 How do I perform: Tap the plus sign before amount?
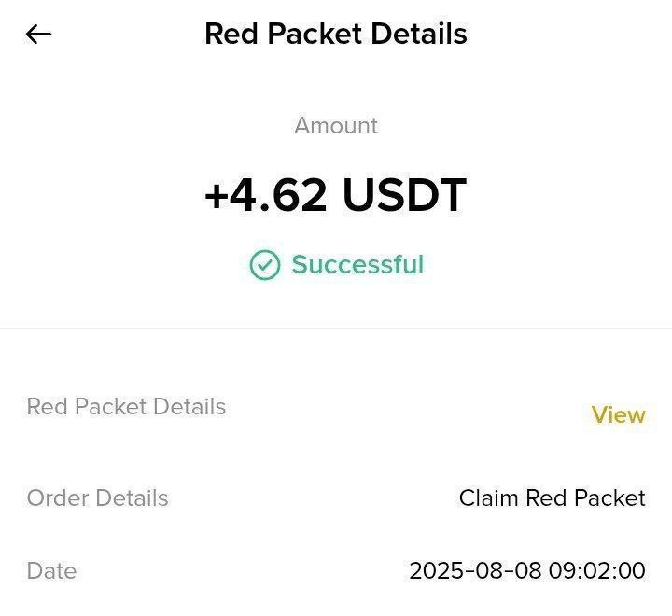point(216,196)
